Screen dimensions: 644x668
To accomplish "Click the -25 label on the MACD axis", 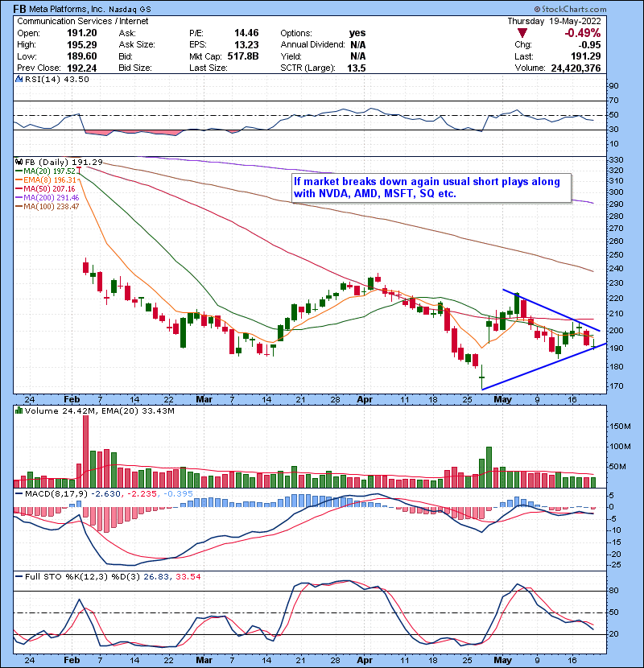I will click(615, 565).
